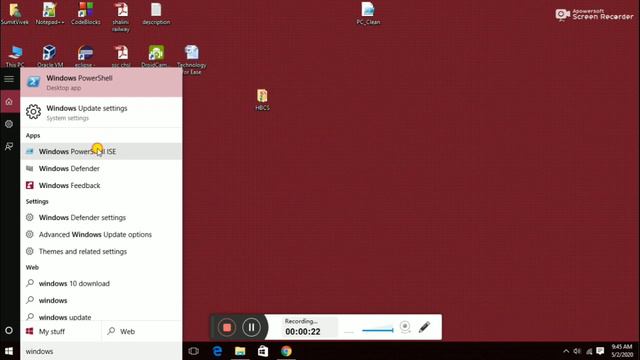Open PC_Clean desktop file
640x360 pixels.
[x=368, y=13]
